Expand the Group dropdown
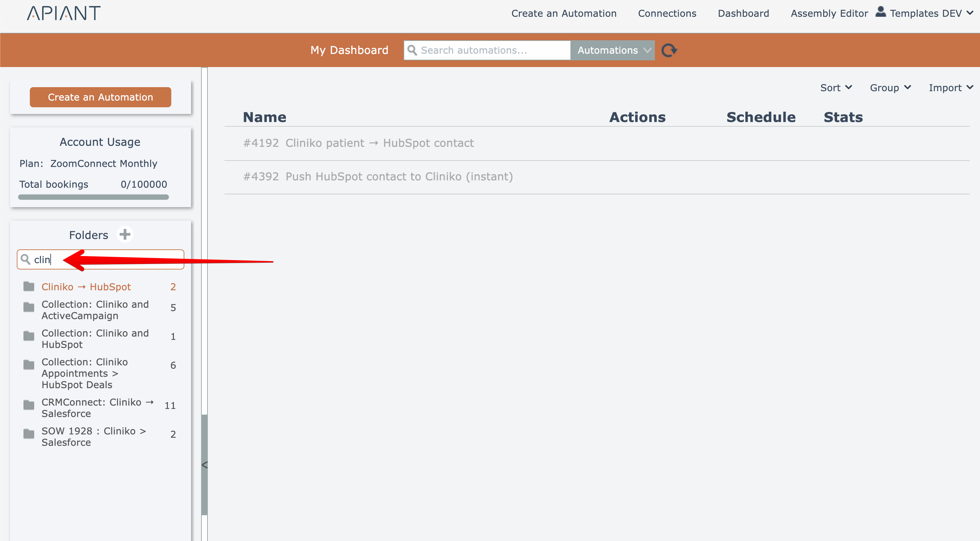 [890, 88]
